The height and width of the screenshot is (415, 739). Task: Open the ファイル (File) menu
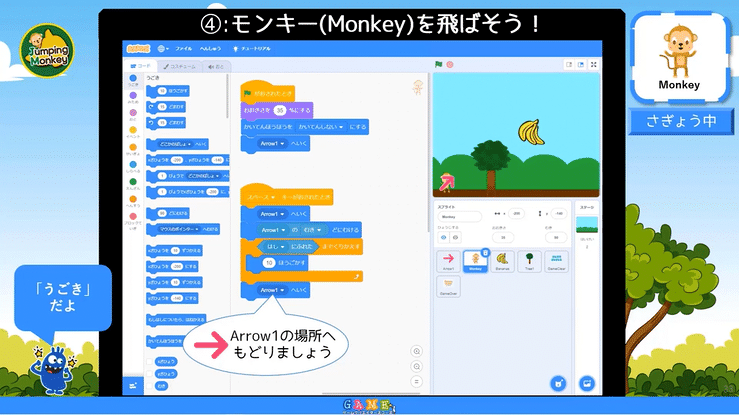(183, 49)
